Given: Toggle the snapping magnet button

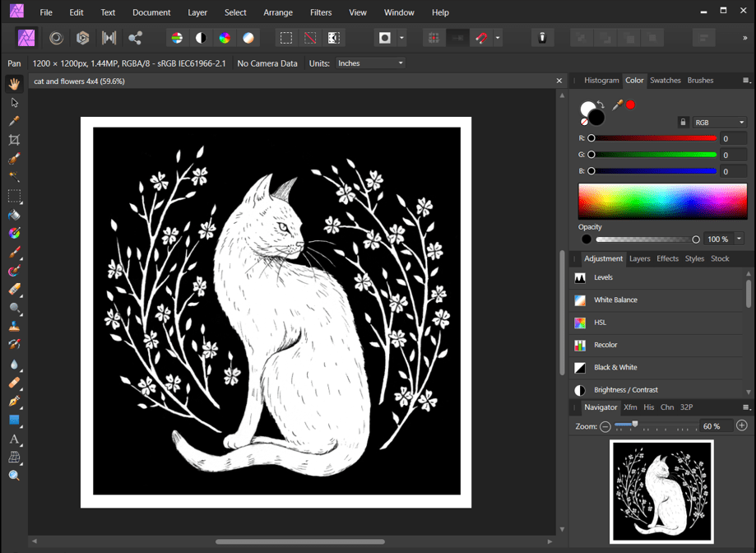Looking at the screenshot, I should tap(482, 38).
